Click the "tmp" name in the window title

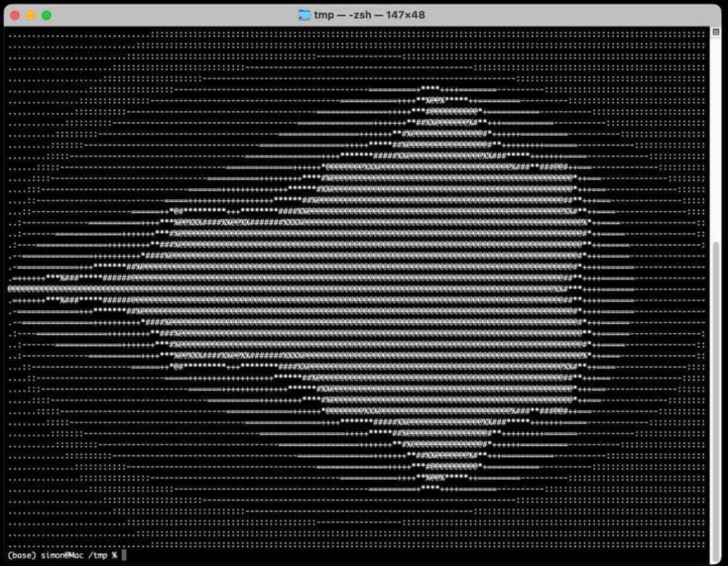point(324,15)
